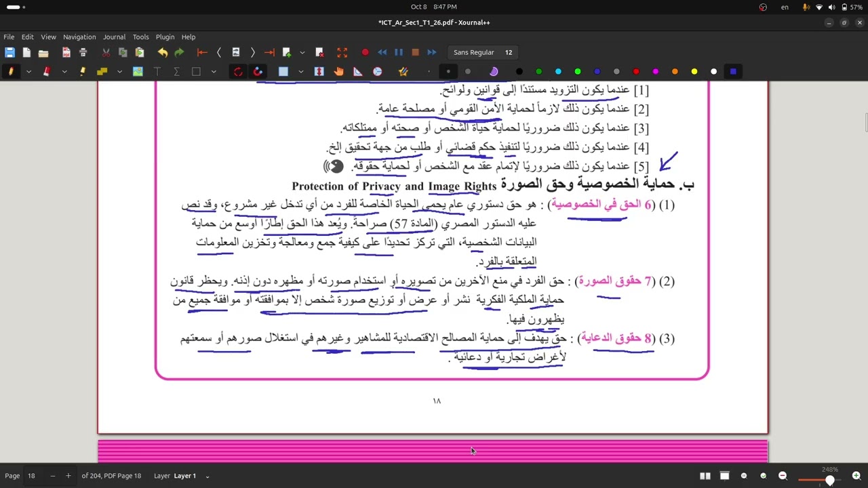The height and width of the screenshot is (488, 868).
Task: Open the File menu
Action: 9,37
